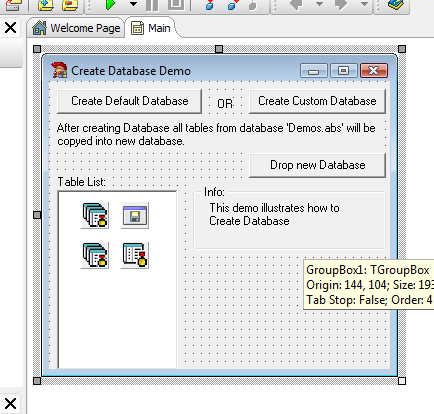
Task: Click the Drop new Database button
Action: tap(317, 165)
